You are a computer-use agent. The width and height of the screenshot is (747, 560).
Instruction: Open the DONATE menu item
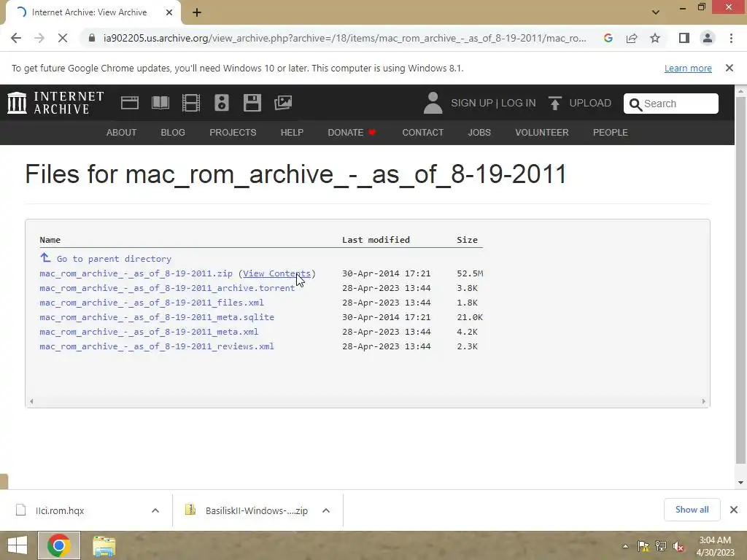point(352,133)
